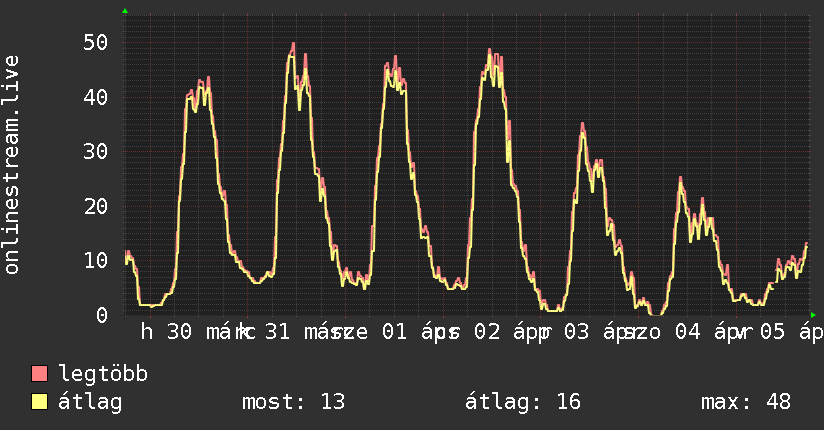824x430 pixels.
Task: Click the y-axis label 0
Action: point(102,315)
